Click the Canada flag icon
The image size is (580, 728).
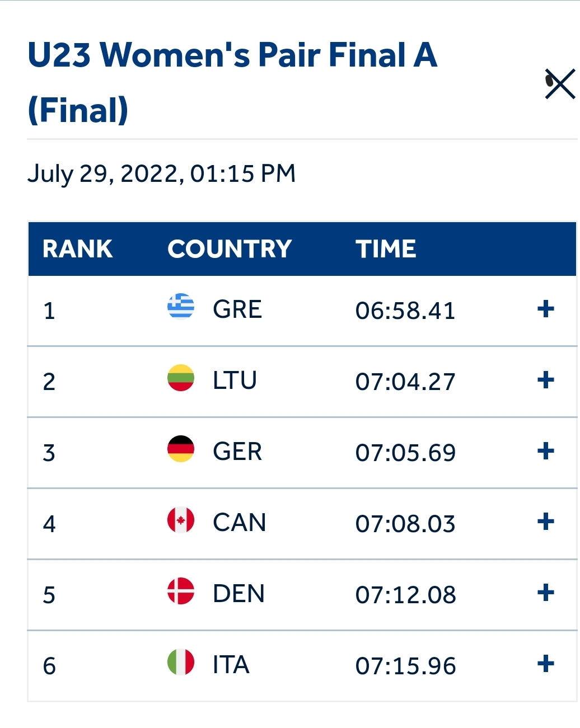(181, 520)
